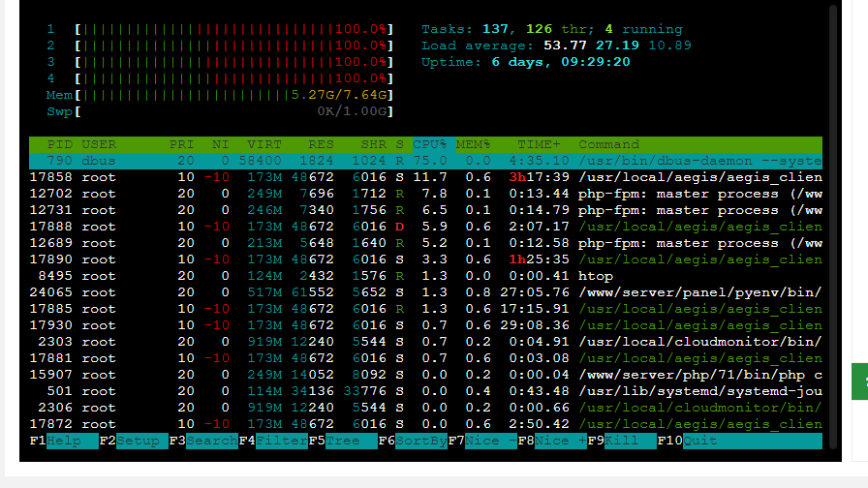868x488 pixels.
Task: Select php-fpm process row 12731
Action: click(x=425, y=210)
